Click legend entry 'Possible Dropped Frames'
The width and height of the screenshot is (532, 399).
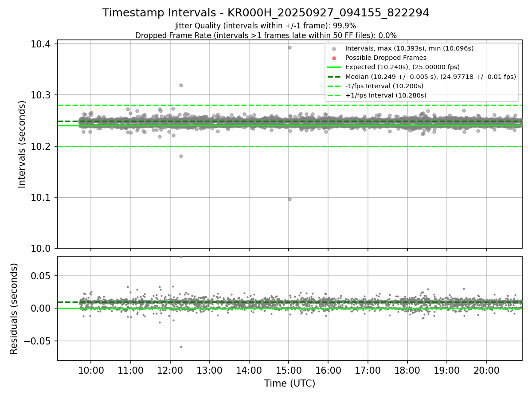(x=386, y=58)
